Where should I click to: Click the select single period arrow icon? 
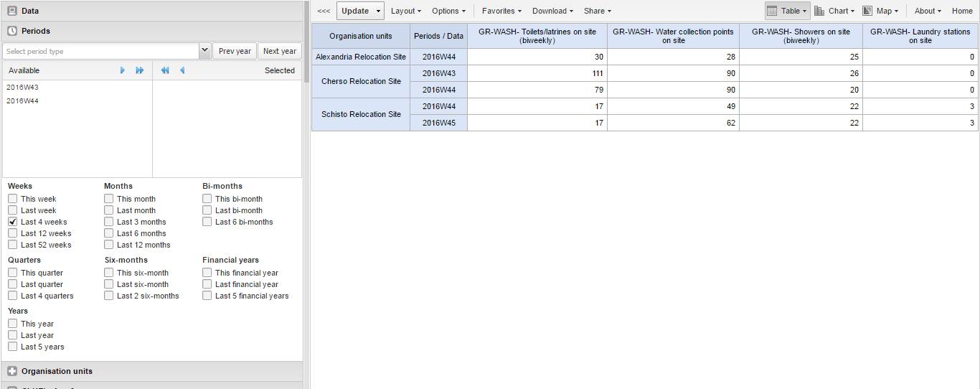coord(123,70)
